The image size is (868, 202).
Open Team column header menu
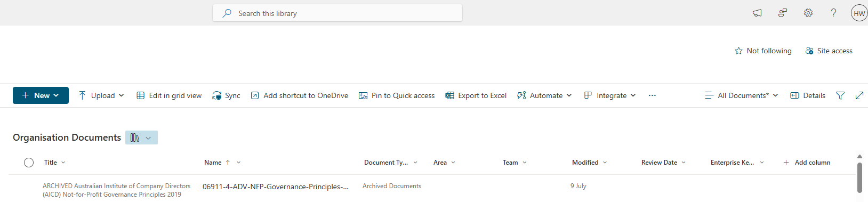pos(515,163)
